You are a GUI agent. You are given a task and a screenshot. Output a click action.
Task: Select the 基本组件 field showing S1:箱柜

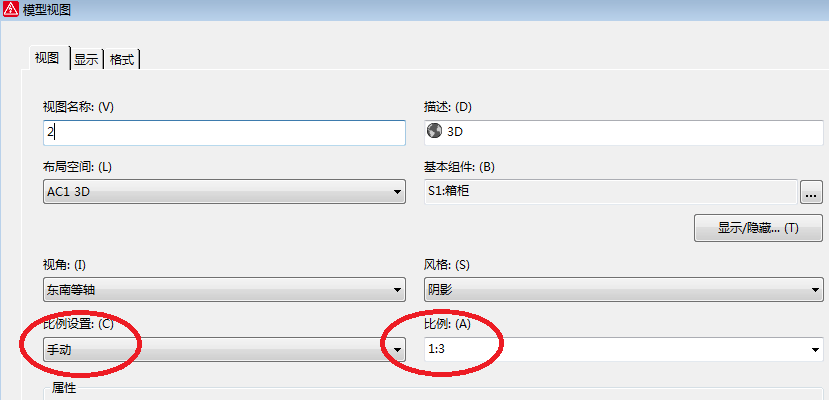pyautogui.click(x=610, y=190)
